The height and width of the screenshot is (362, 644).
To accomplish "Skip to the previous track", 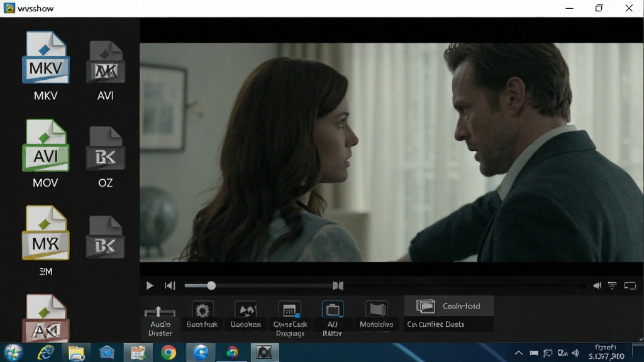I will pos(170,286).
